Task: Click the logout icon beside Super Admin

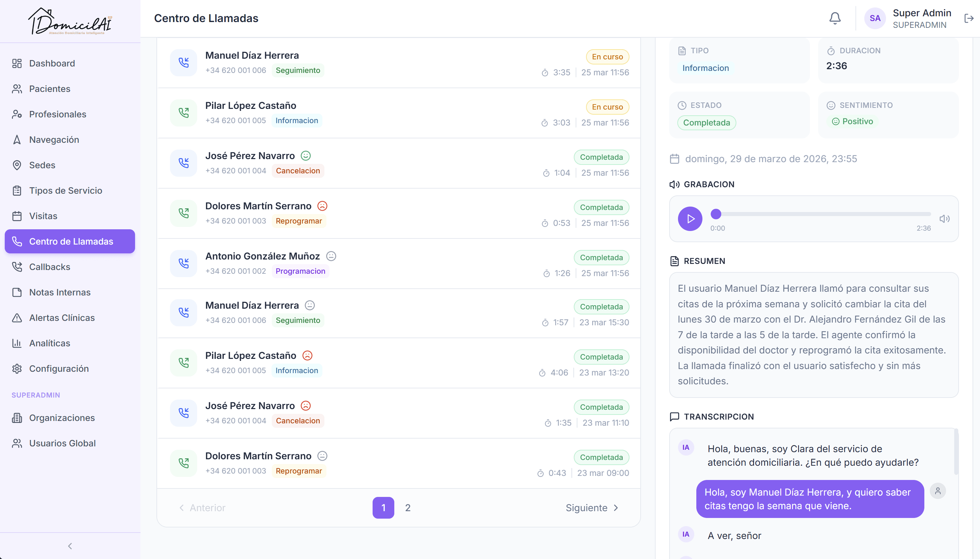Action: [x=968, y=18]
